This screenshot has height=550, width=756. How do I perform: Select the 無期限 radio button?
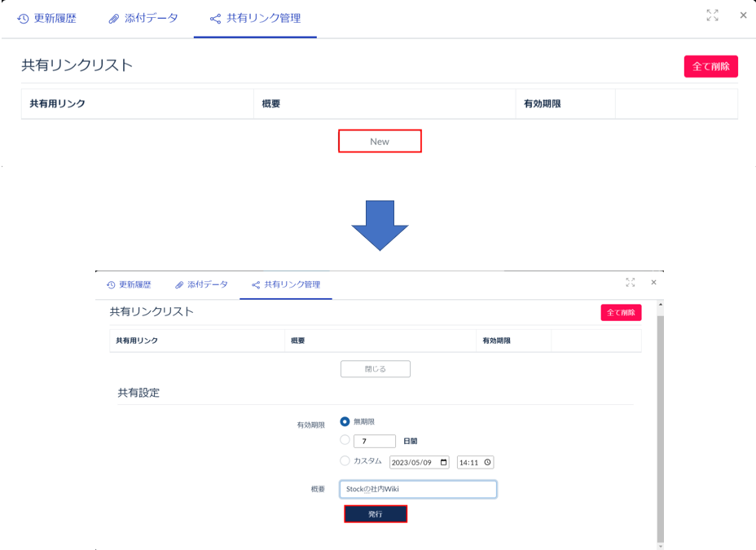345,421
